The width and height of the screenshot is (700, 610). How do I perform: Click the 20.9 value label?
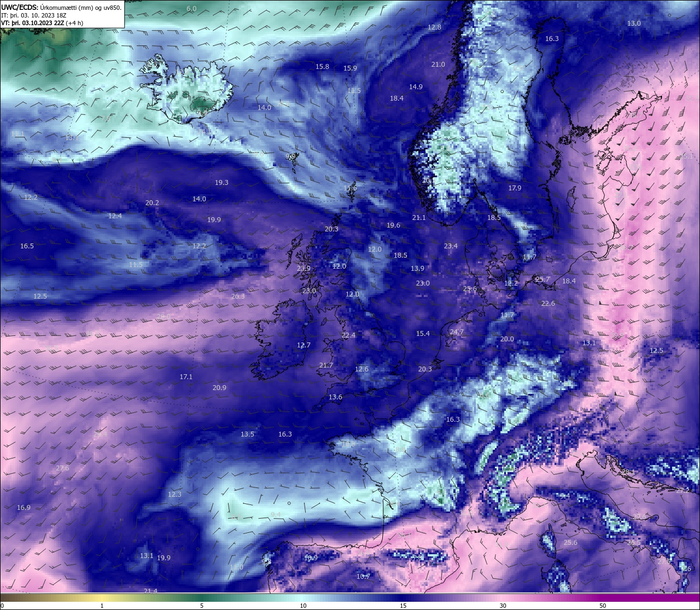point(219,388)
